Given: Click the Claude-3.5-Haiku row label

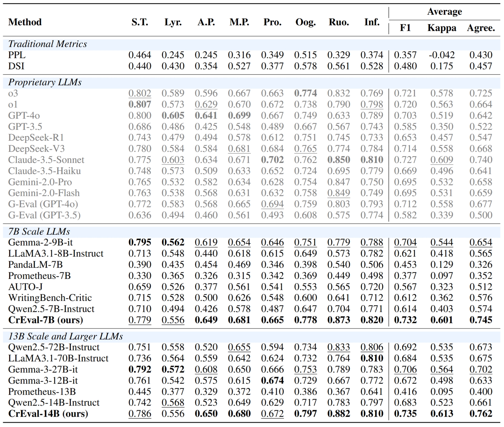Looking at the screenshot, I should click(x=45, y=171).
